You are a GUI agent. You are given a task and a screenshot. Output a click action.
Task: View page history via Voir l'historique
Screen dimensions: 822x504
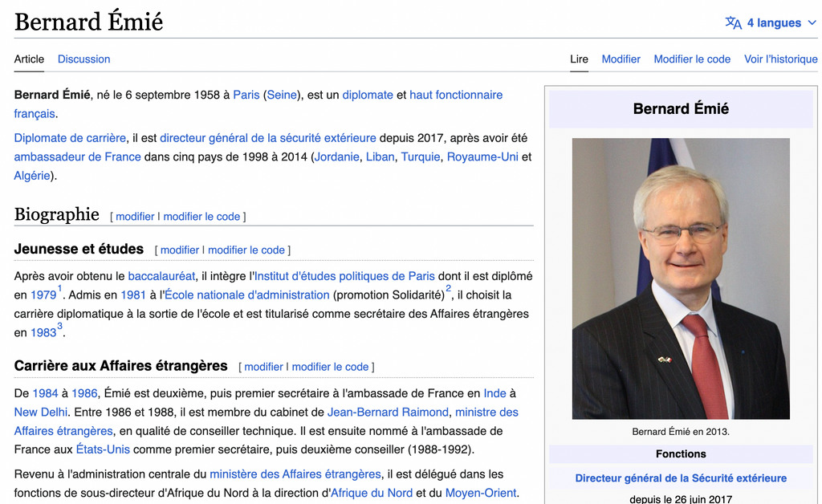(780, 59)
